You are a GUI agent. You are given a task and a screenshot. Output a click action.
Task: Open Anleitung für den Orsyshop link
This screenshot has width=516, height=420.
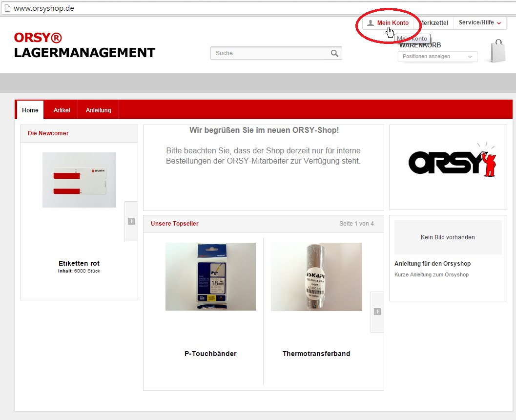point(433,264)
